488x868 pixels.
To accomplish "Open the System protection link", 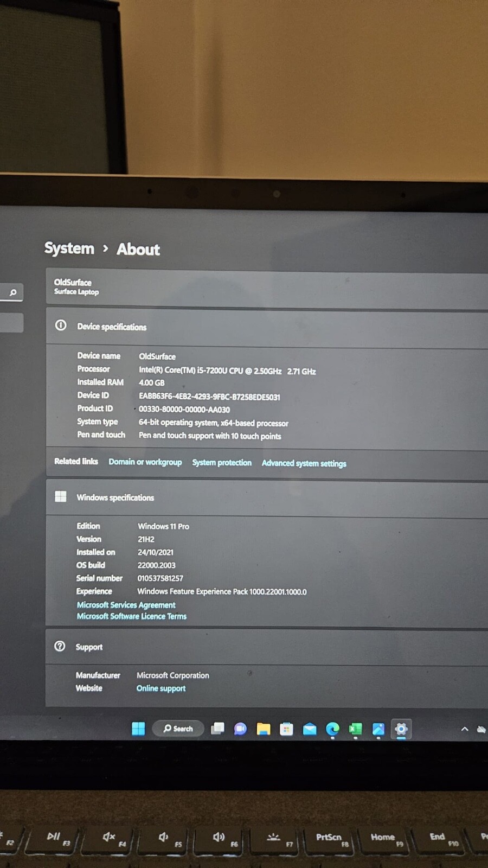I will point(222,462).
